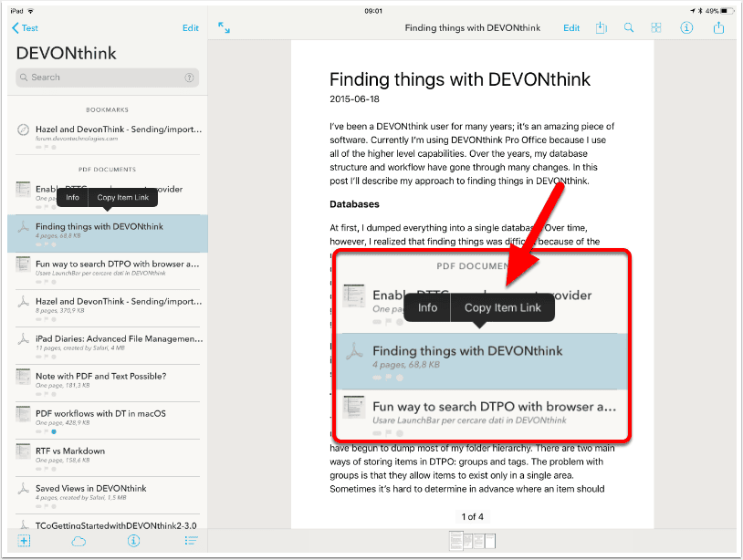Open Hazel and DevonThink bookmark item
Screen dimensions: 743x560
tap(108, 135)
